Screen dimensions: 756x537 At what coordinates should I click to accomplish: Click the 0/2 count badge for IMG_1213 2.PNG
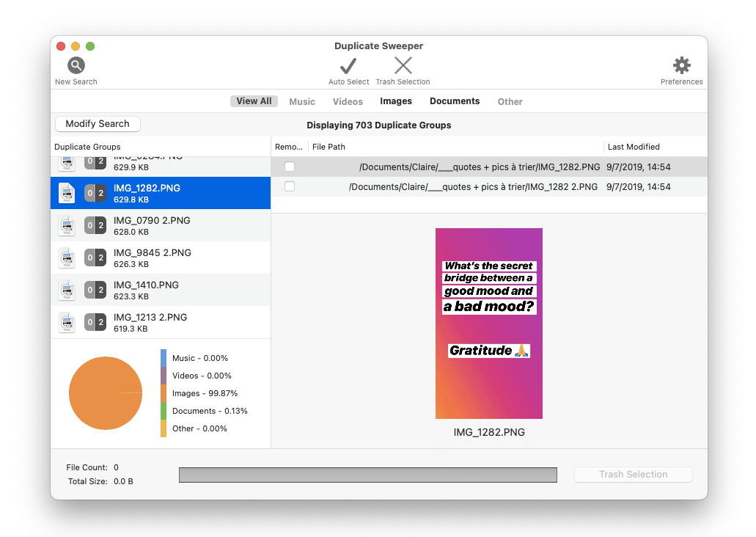95,322
